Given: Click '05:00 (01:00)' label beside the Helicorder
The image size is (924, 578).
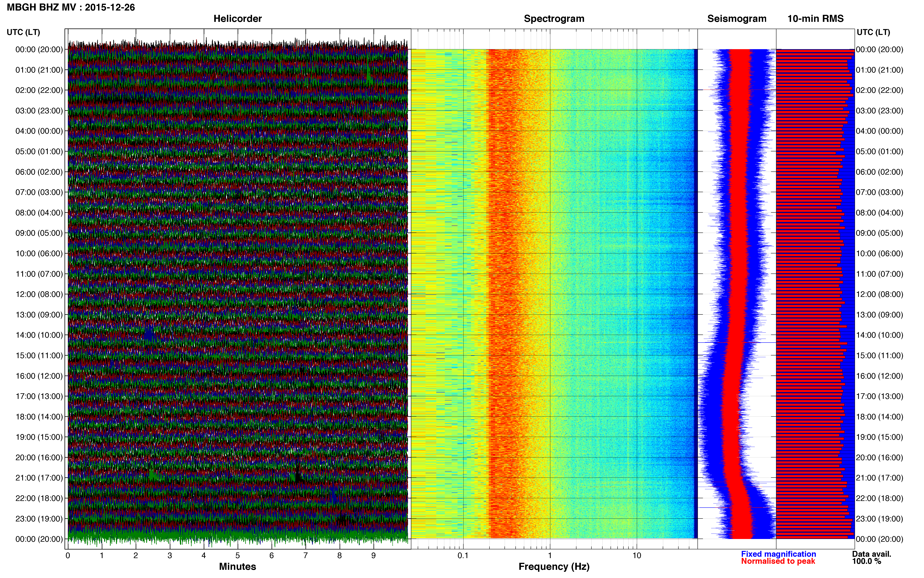Looking at the screenshot, I should click(x=39, y=151).
